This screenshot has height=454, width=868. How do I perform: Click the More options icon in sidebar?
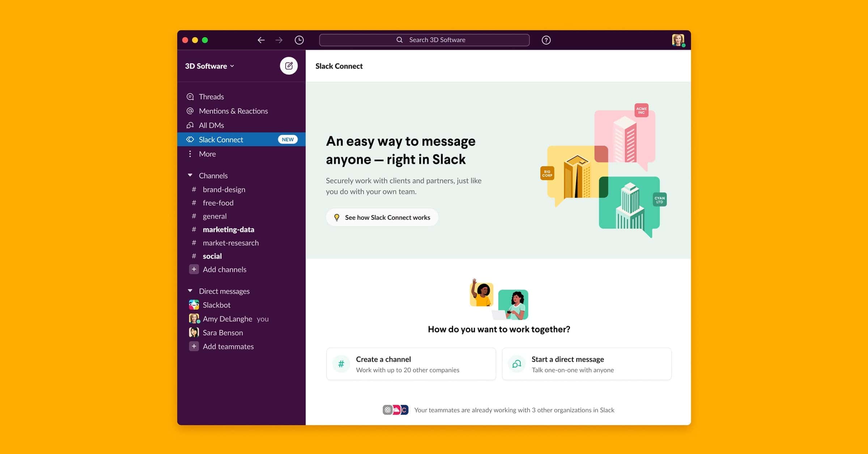coord(190,154)
